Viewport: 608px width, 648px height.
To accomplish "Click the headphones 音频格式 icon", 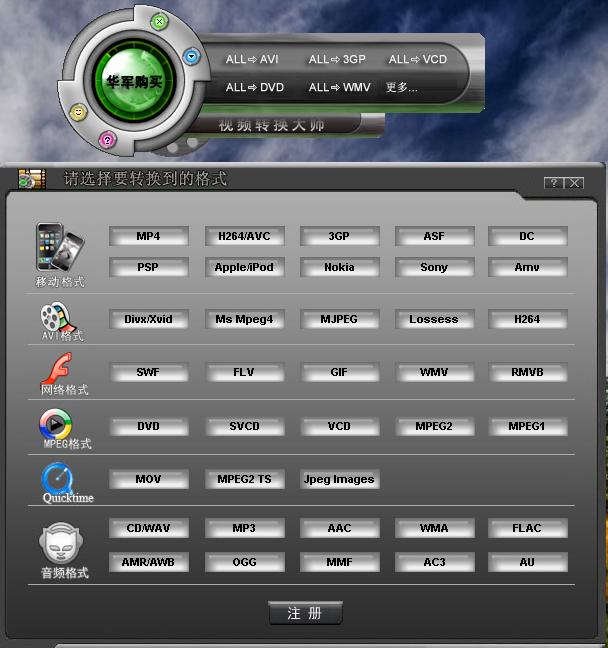I will click(61, 543).
